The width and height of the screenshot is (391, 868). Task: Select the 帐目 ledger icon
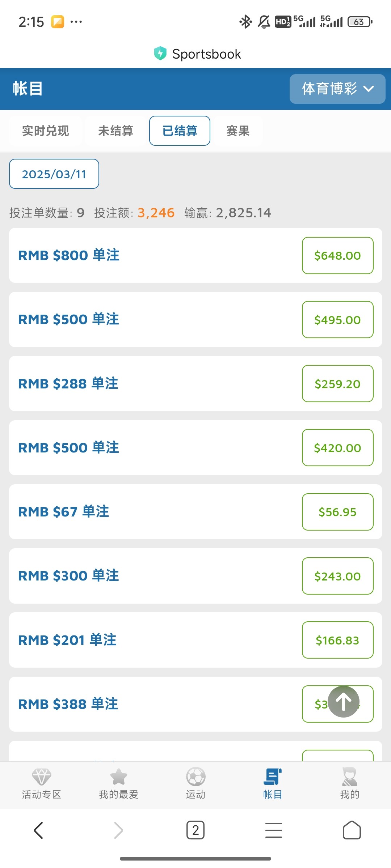[273, 776]
